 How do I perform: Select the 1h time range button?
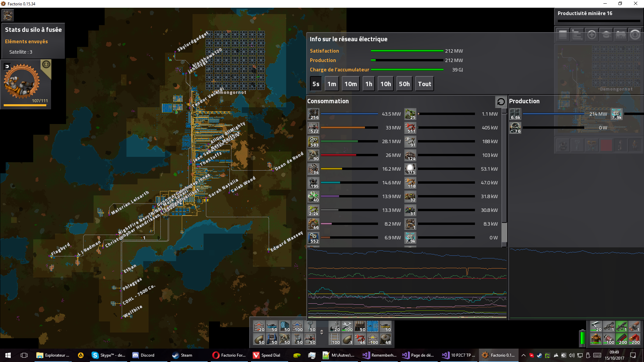pos(369,84)
